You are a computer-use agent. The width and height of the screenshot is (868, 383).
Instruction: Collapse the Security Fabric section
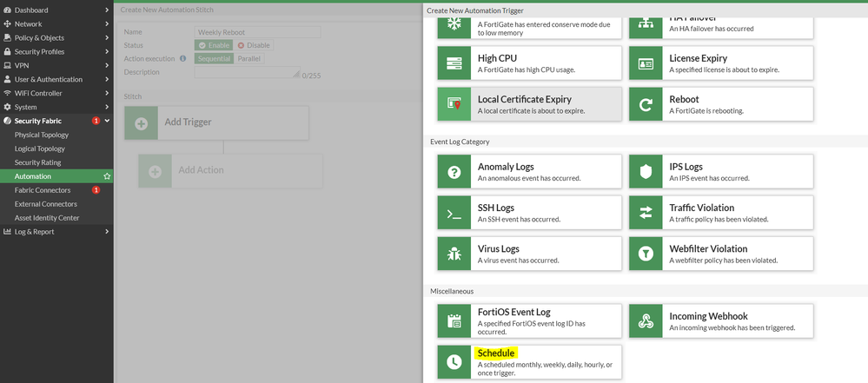click(x=107, y=121)
